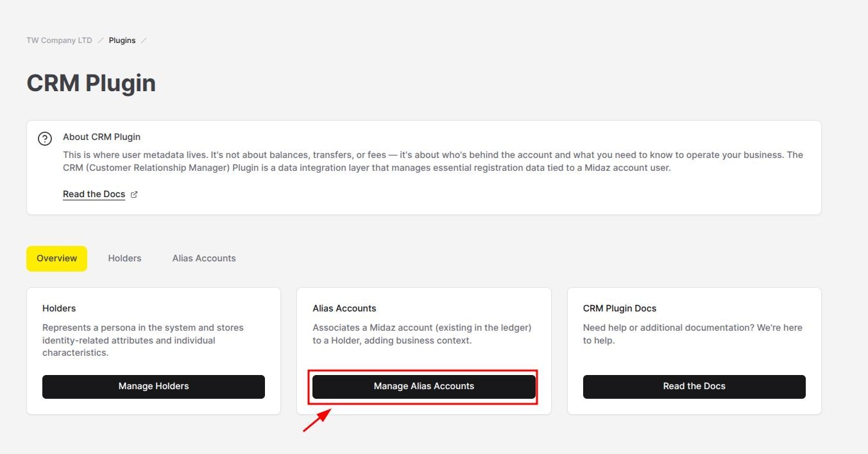Click the question mark help icon
Viewport: 868px width, 454px height.
pyautogui.click(x=45, y=139)
